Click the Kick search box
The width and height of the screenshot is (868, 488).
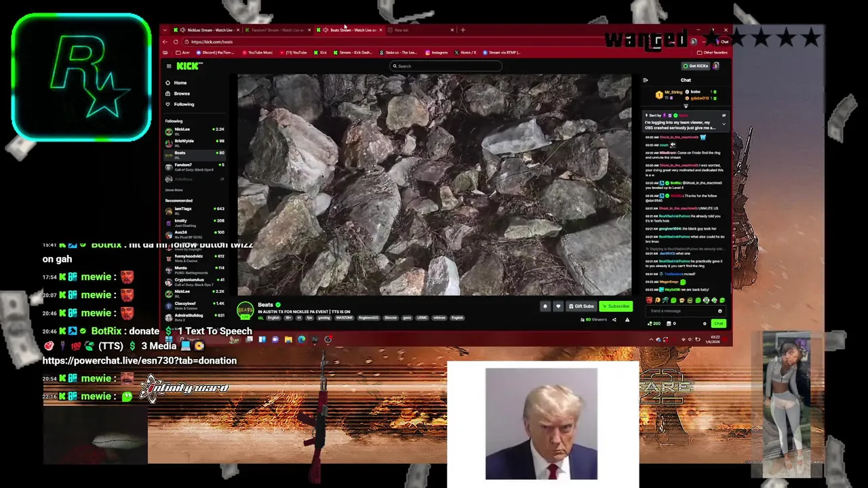point(446,66)
